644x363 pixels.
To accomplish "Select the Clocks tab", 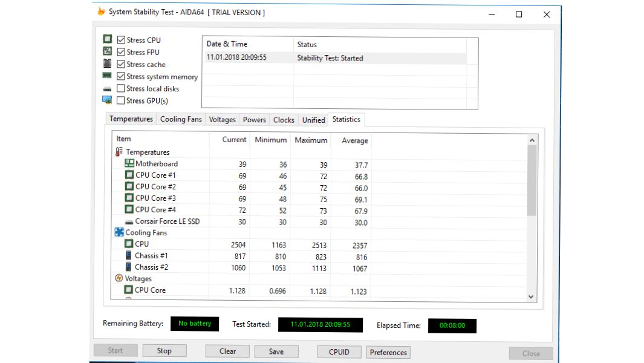I will [x=284, y=120].
